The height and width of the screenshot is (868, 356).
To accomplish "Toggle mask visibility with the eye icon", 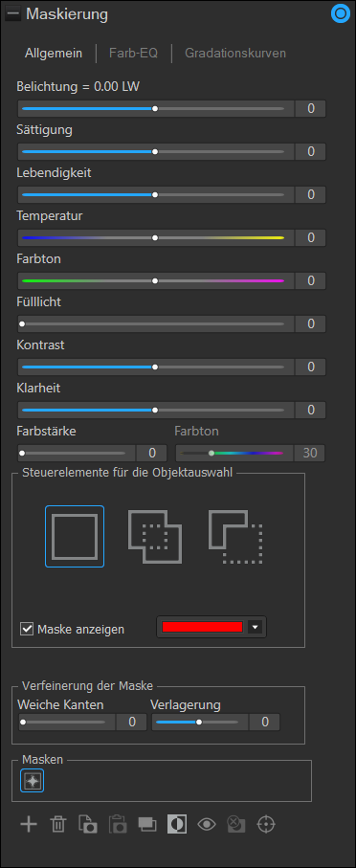I will click(x=207, y=824).
